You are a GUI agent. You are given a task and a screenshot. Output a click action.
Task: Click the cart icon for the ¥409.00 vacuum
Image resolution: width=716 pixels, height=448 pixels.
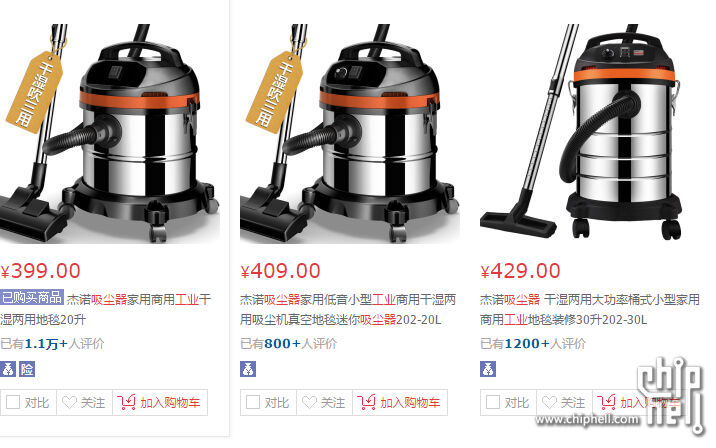tap(366, 402)
